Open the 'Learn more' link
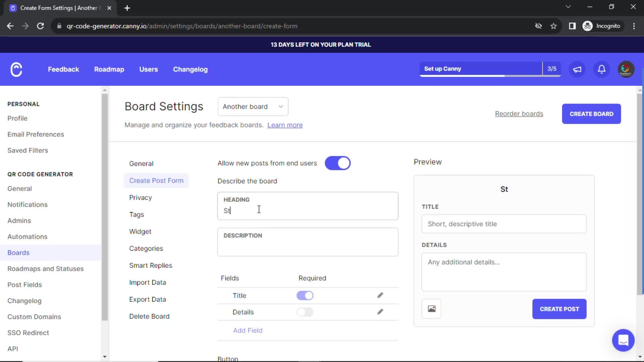The width and height of the screenshot is (644, 362). tap(285, 125)
